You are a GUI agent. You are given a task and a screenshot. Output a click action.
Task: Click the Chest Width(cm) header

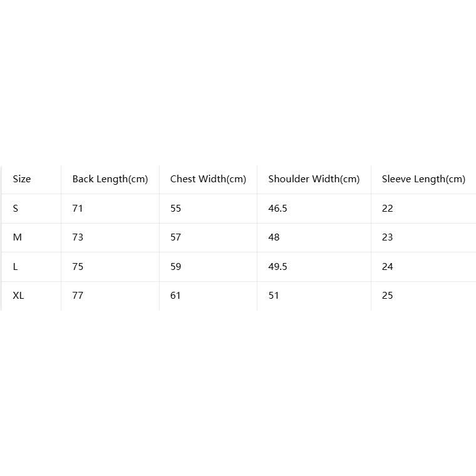[208, 179]
